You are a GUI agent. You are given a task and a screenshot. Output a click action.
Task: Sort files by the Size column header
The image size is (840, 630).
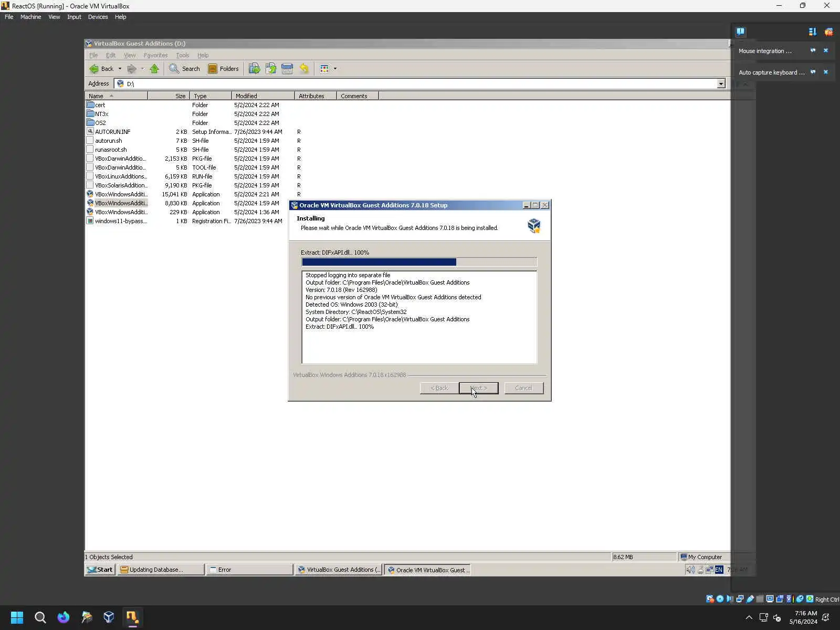pyautogui.click(x=169, y=96)
